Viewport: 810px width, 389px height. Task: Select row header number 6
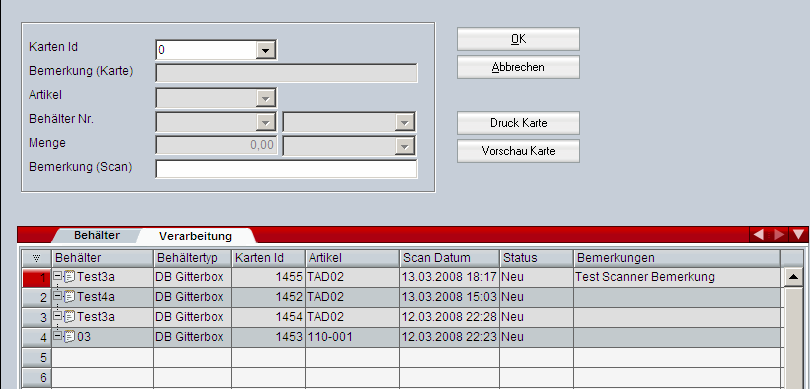coord(37,378)
